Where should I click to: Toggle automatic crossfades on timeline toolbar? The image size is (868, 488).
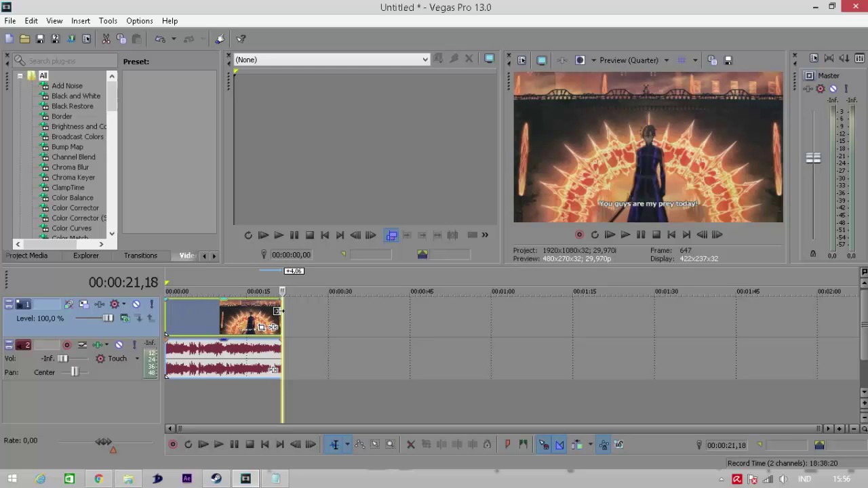[x=559, y=445]
